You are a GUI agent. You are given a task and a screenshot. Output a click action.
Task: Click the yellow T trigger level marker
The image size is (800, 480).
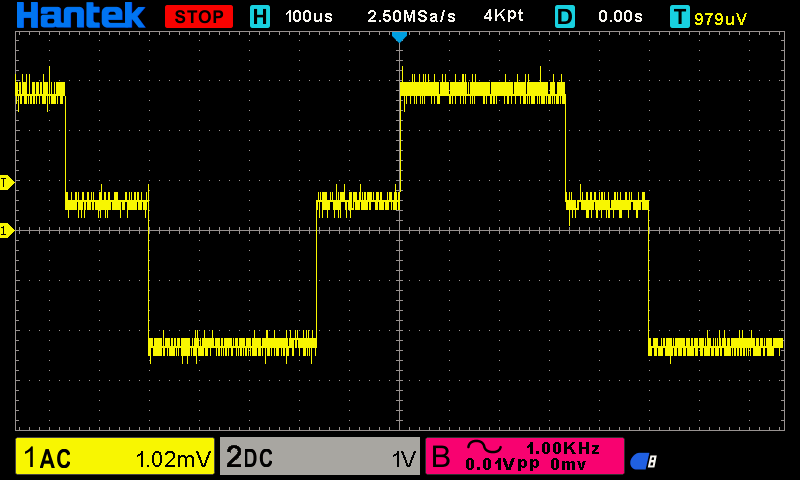(x=7, y=182)
